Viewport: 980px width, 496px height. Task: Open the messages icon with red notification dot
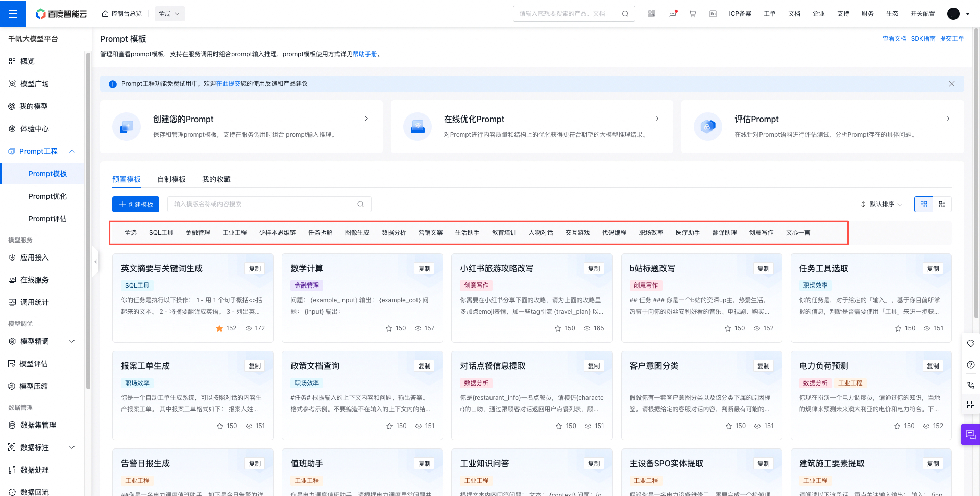pos(672,14)
